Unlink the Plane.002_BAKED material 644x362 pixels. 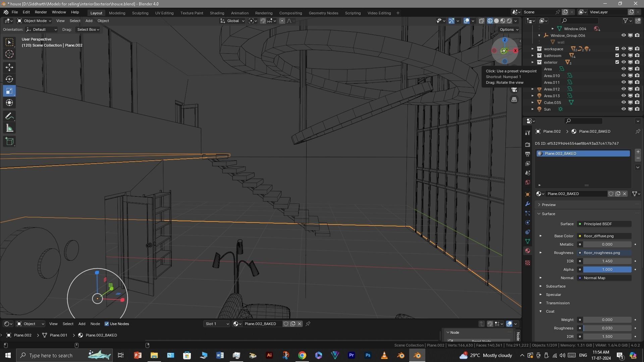coord(625,194)
